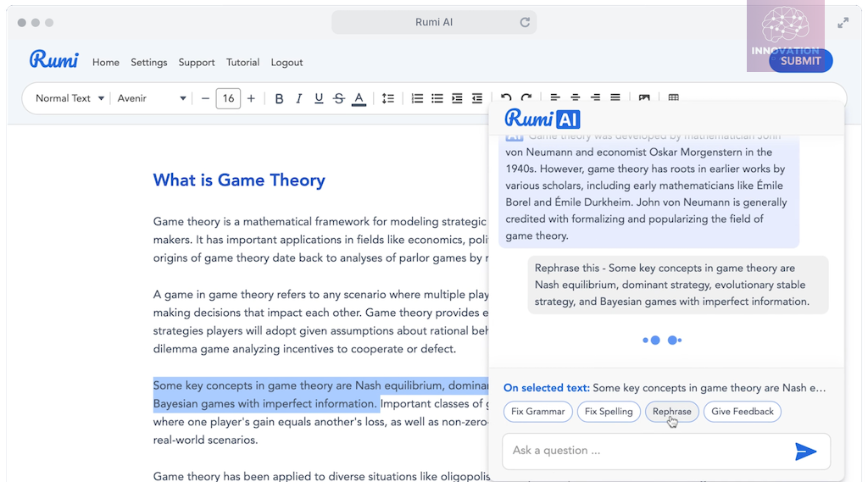Click the SUBMIT button
This screenshot has height=482, width=868.
tap(800, 61)
